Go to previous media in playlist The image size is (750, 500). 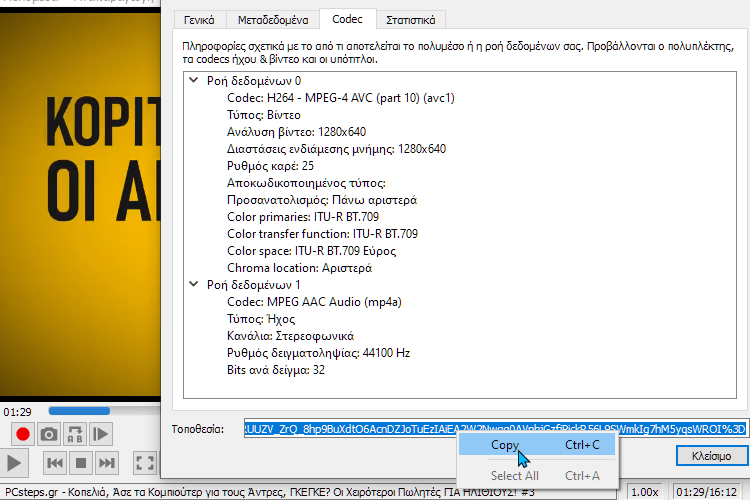[55, 463]
